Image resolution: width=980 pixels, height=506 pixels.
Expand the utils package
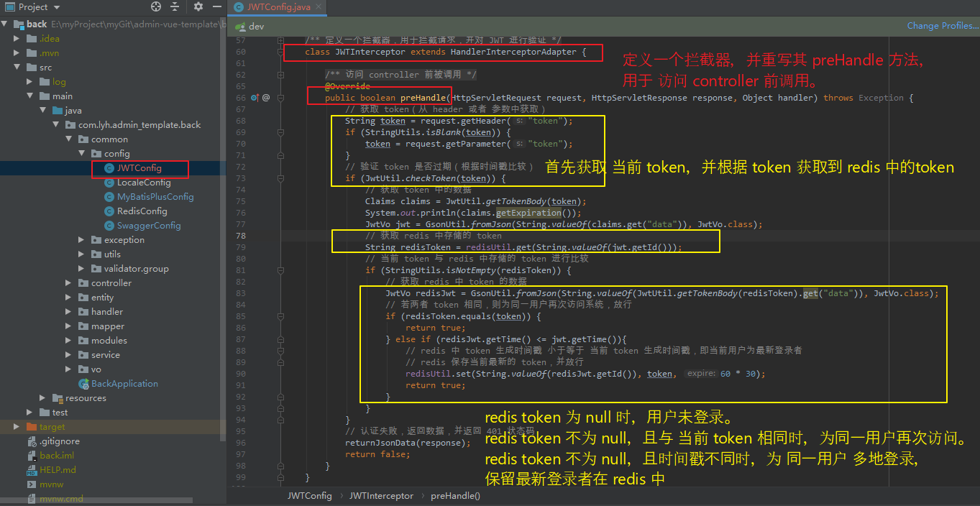(82, 254)
